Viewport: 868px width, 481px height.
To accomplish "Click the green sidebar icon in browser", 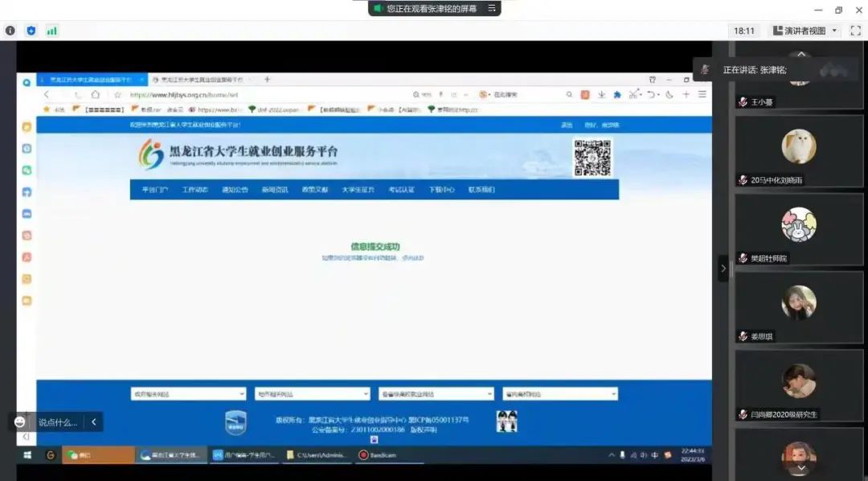I will coord(27,171).
